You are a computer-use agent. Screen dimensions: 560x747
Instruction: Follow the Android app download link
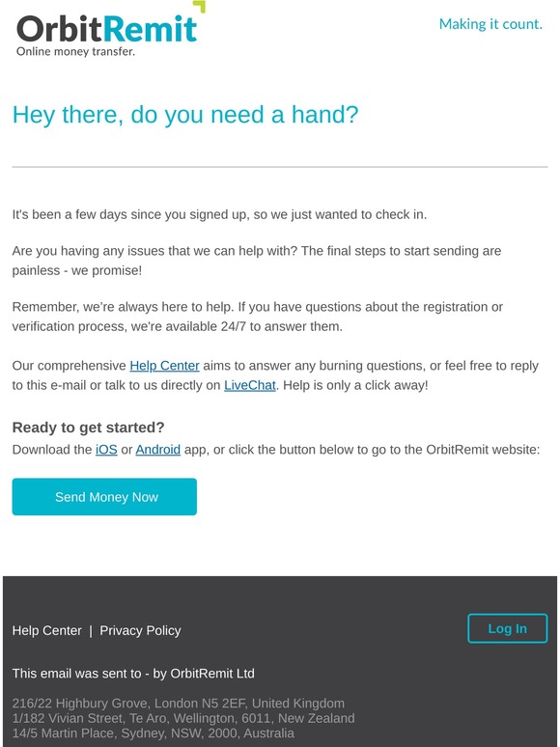pyautogui.click(x=157, y=449)
